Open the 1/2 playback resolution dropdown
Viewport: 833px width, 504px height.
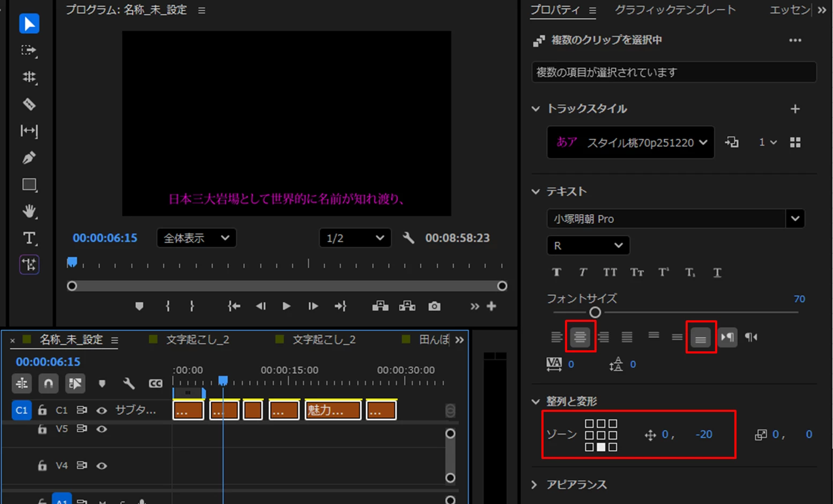(355, 238)
